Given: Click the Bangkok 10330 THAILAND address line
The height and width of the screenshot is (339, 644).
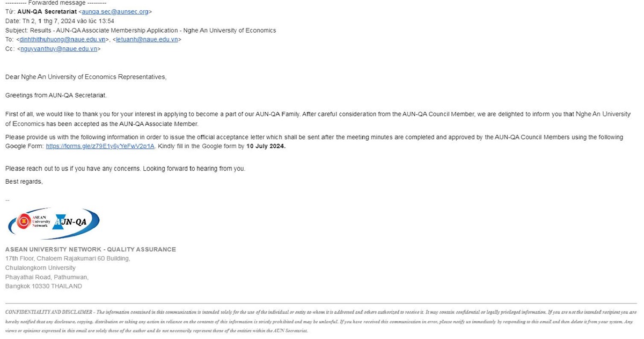Looking at the screenshot, I should click(x=43, y=286).
